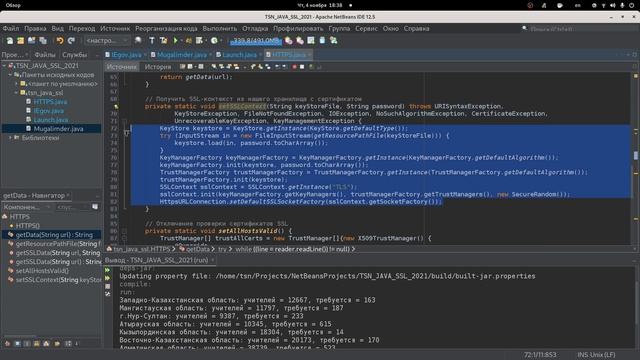The height and width of the screenshot is (360, 640).
Task: Select Mugalimder.java in the project tree
Action: [58, 129]
